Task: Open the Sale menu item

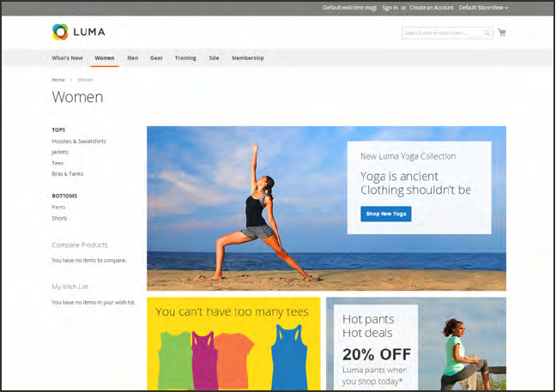Action: (x=214, y=57)
